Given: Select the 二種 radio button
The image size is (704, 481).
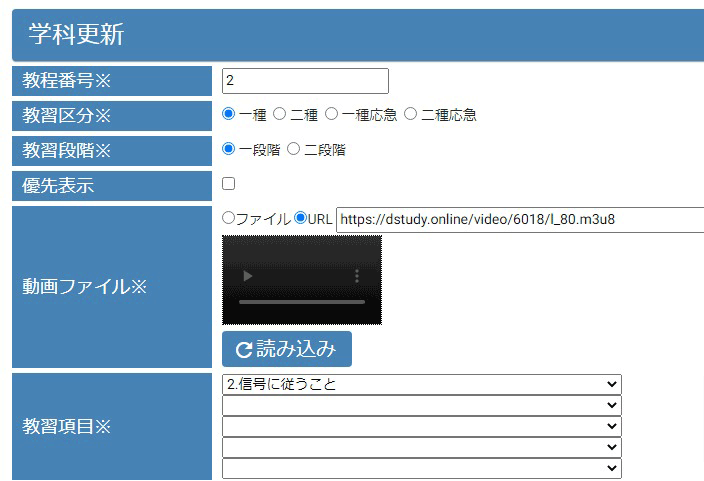Looking at the screenshot, I should coord(280,114).
